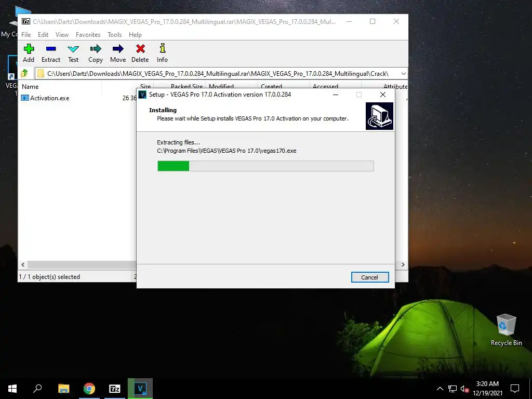Click the status text '1 / 1 object(s) selected'
The height and width of the screenshot is (399, 532).
[49, 277]
